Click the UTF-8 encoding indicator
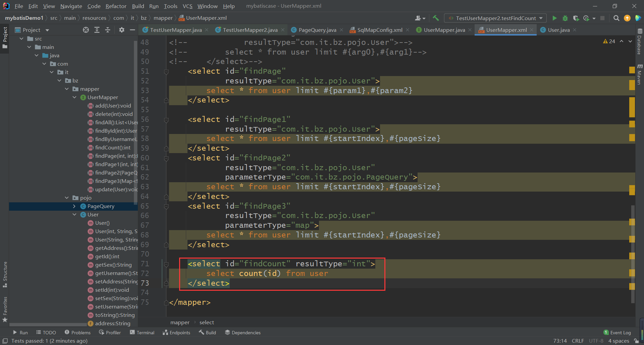Viewport: 644px width, 345px height. point(596,341)
